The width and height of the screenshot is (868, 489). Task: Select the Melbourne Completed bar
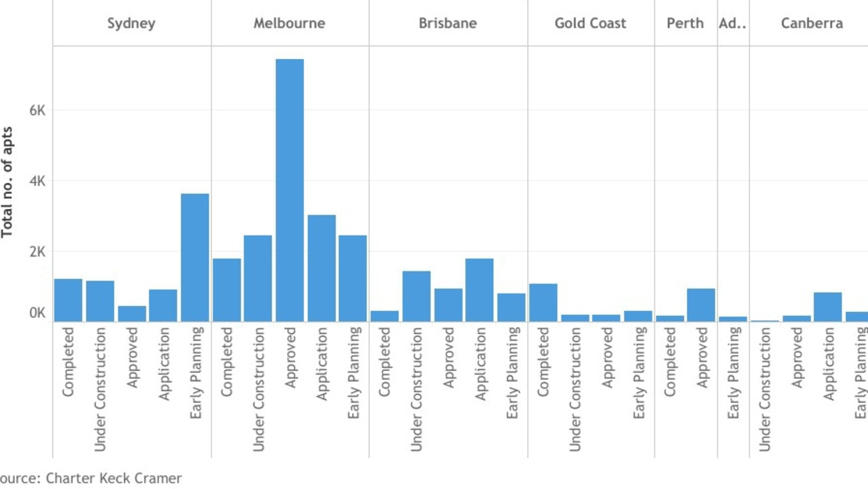(226, 290)
